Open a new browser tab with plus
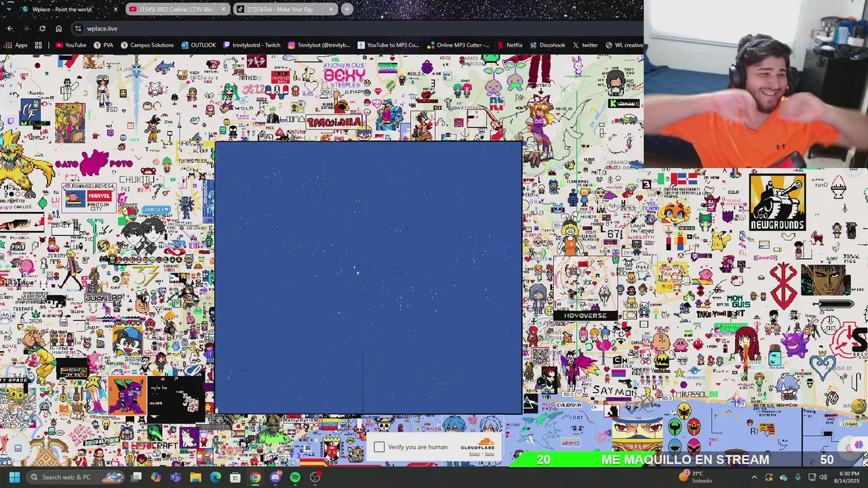 click(347, 9)
